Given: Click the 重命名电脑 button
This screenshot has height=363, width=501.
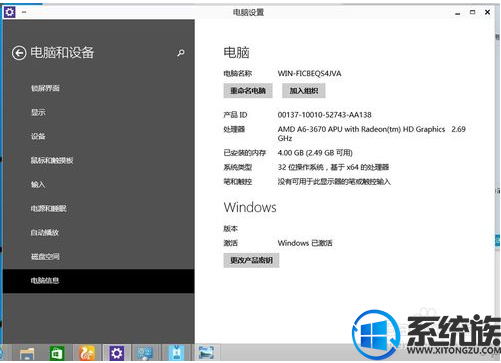Looking at the screenshot, I should point(248,91).
